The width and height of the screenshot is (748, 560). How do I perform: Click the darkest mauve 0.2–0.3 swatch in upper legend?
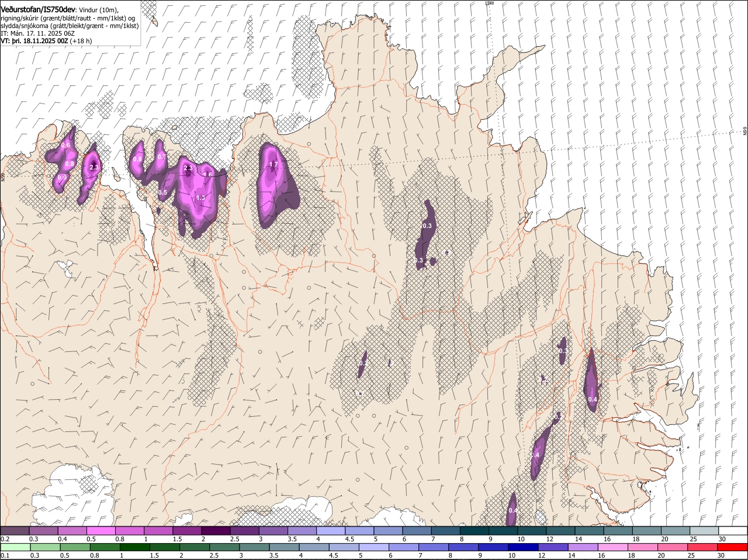pyautogui.click(x=15, y=531)
